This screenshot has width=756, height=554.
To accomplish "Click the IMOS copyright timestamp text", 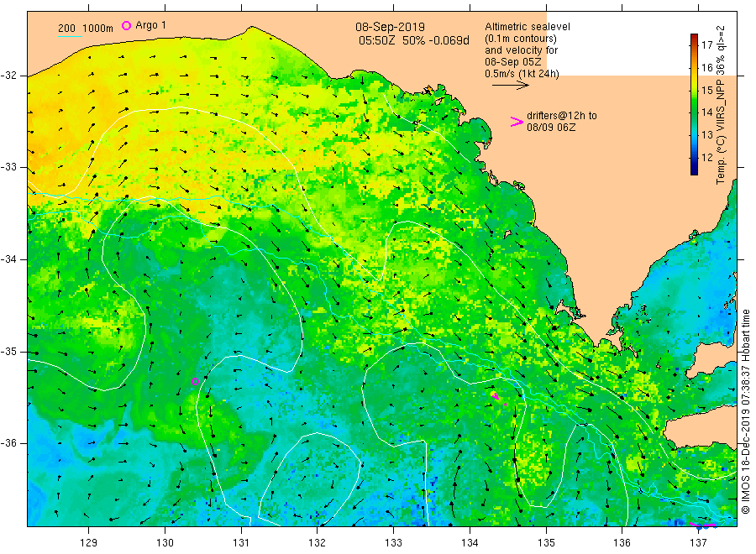I will [745, 411].
